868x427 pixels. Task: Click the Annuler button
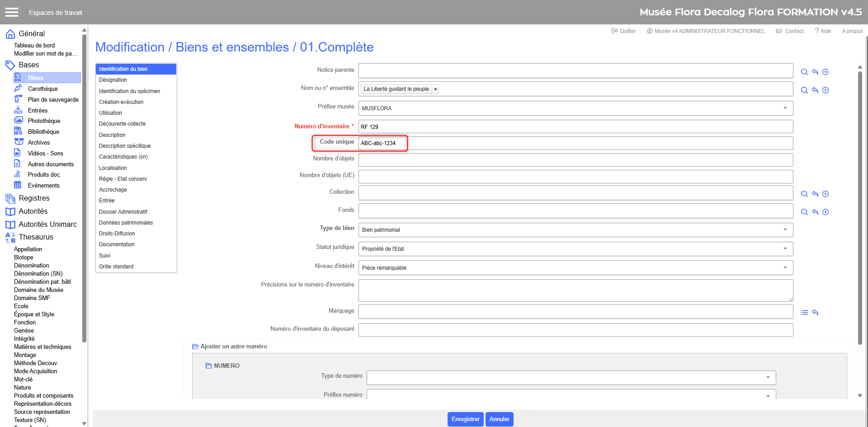coord(499,419)
